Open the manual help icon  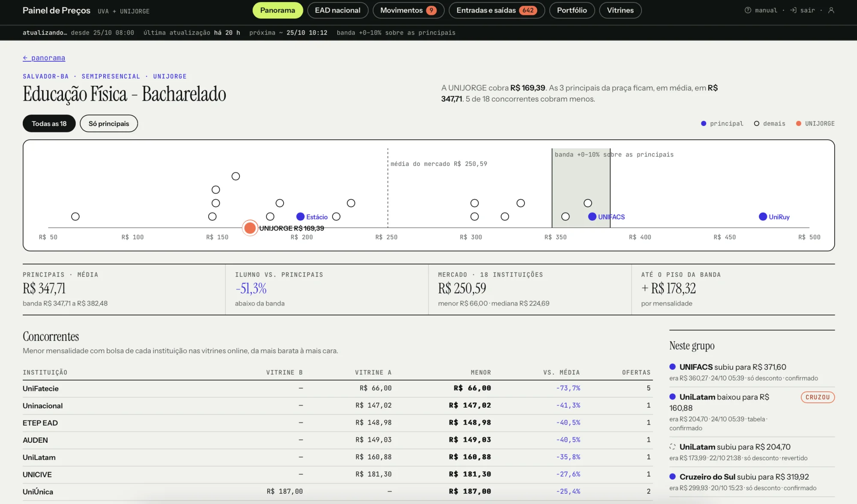click(748, 10)
